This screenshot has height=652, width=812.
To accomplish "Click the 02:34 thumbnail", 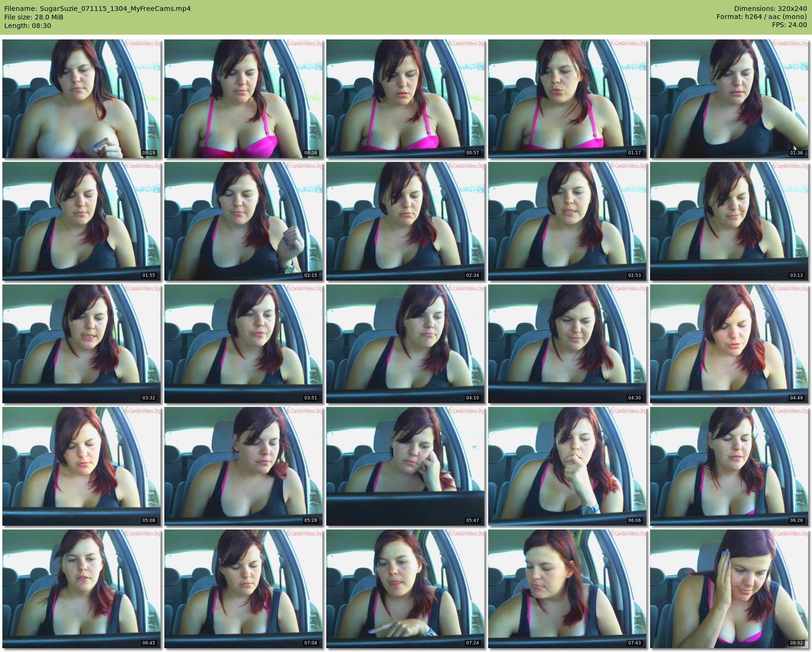I will pos(406,221).
